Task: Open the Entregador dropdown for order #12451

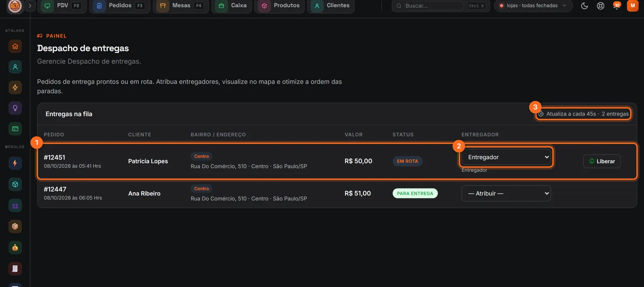Action: click(506, 157)
